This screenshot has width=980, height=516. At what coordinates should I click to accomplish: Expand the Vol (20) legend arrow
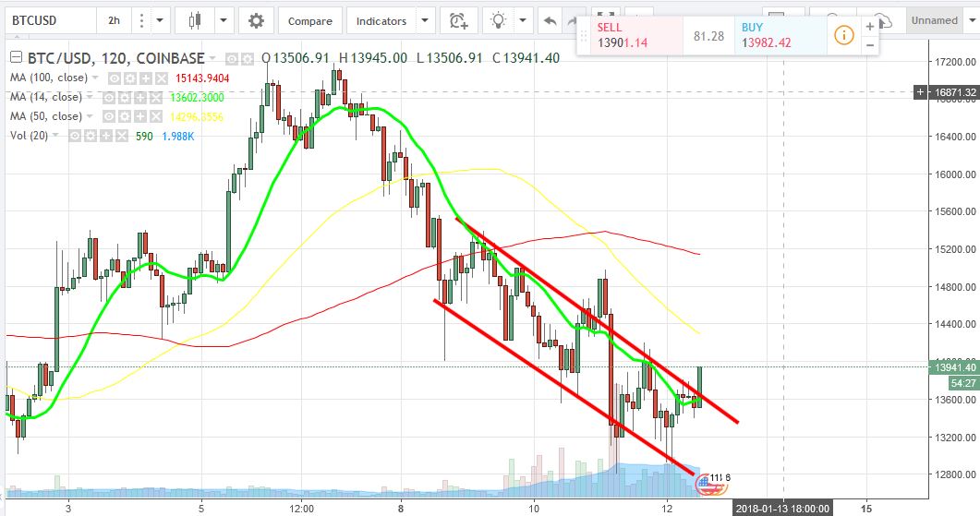55,136
